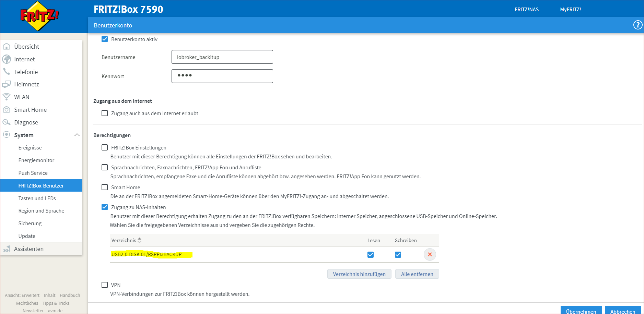This screenshot has width=644, height=314.
Task: Open FRITZ!NAS link in header
Action: (x=527, y=10)
